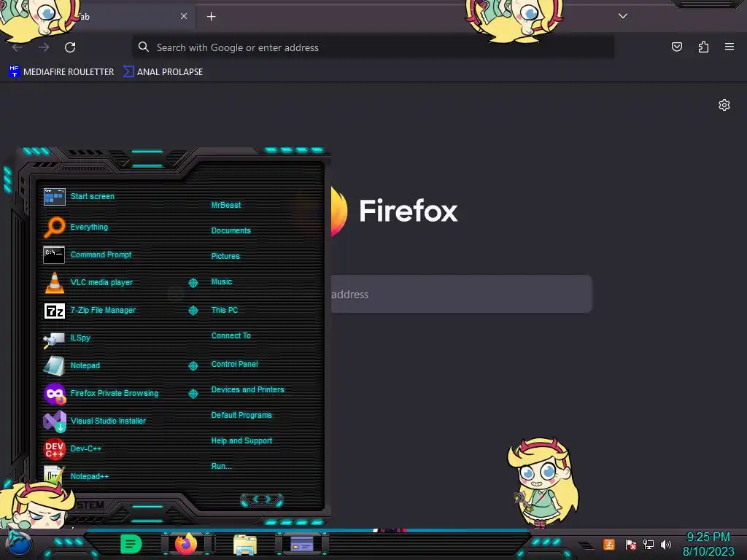Open Firefox hamburger application menu
The height and width of the screenshot is (560, 747).
(x=729, y=47)
